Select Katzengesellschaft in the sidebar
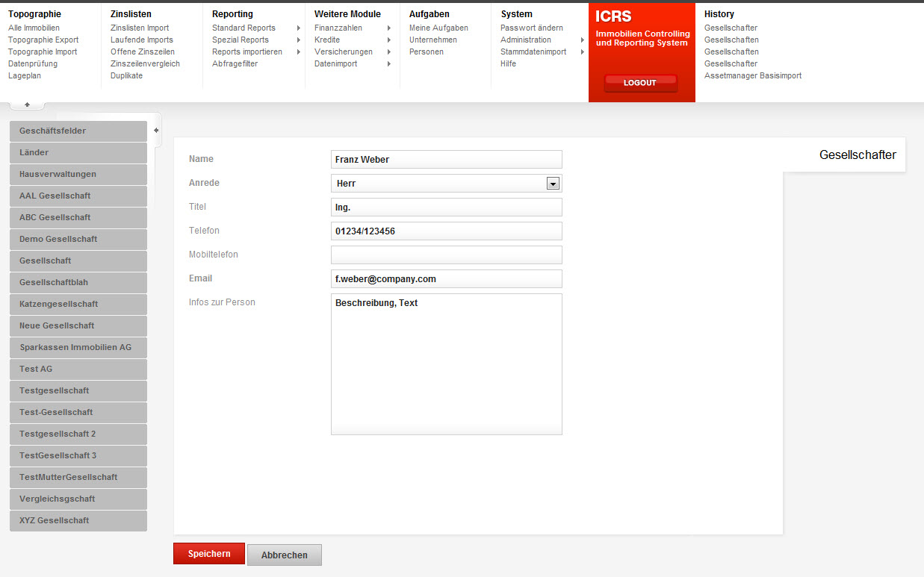Viewport: 924px width, 577px height. point(78,304)
